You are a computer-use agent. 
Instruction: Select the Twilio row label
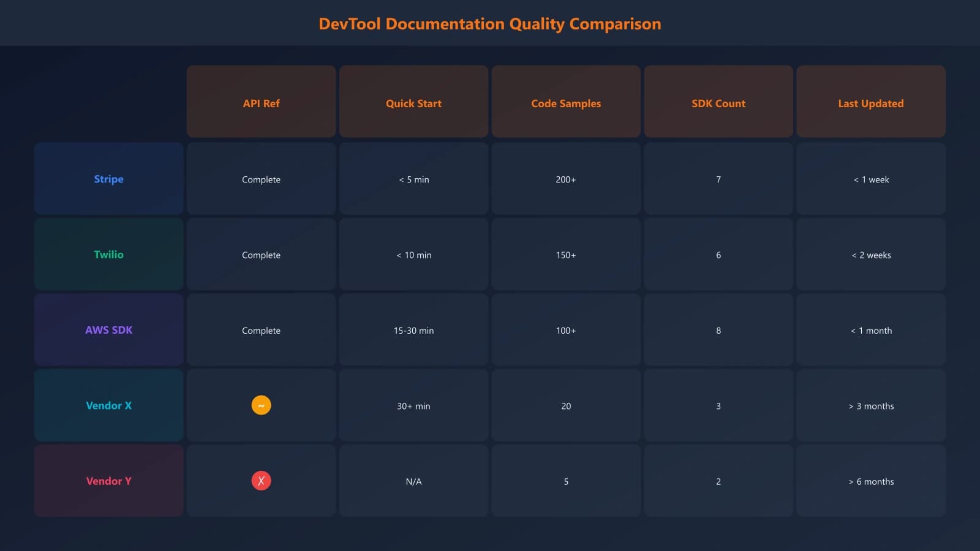(x=108, y=254)
